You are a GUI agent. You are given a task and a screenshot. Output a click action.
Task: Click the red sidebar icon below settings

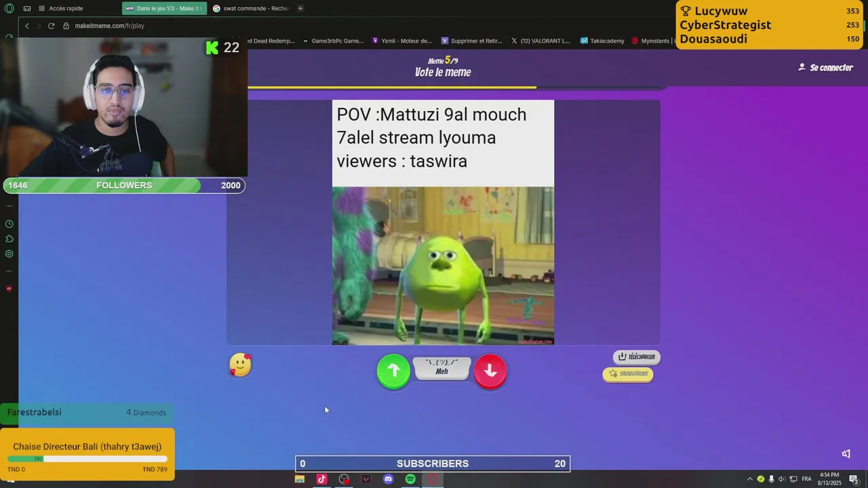(9, 289)
